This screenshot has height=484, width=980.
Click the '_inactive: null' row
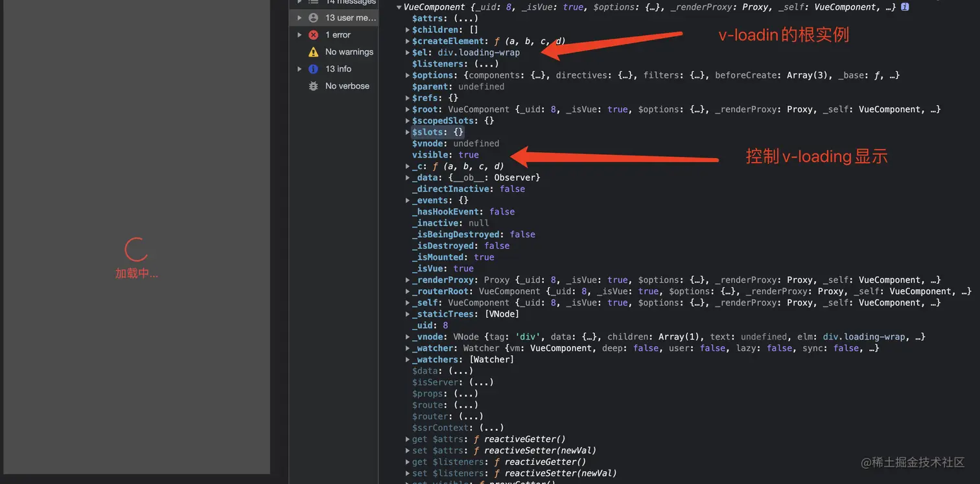click(x=450, y=223)
